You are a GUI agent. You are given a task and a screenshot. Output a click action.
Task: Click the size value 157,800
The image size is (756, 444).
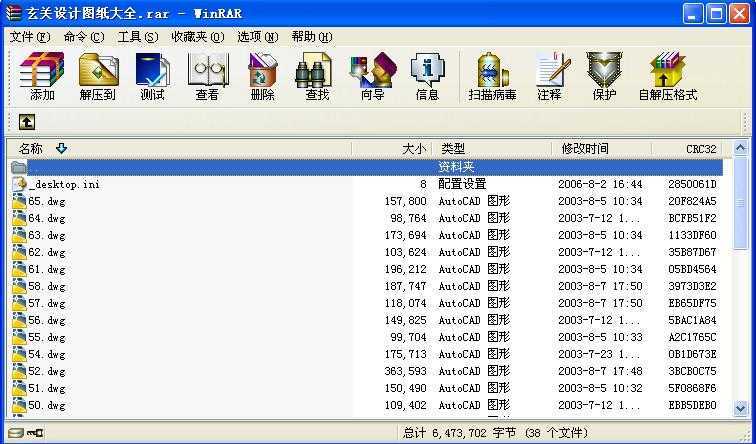pos(405,201)
